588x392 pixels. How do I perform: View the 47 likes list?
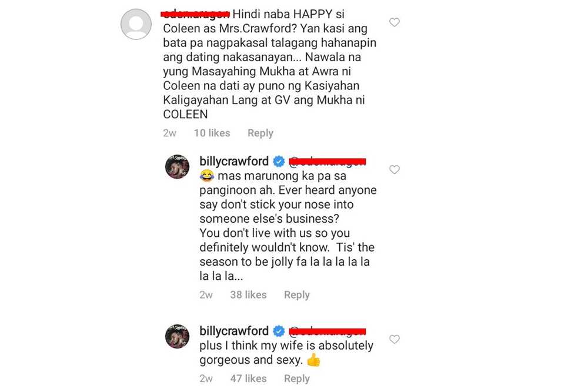coord(248,378)
